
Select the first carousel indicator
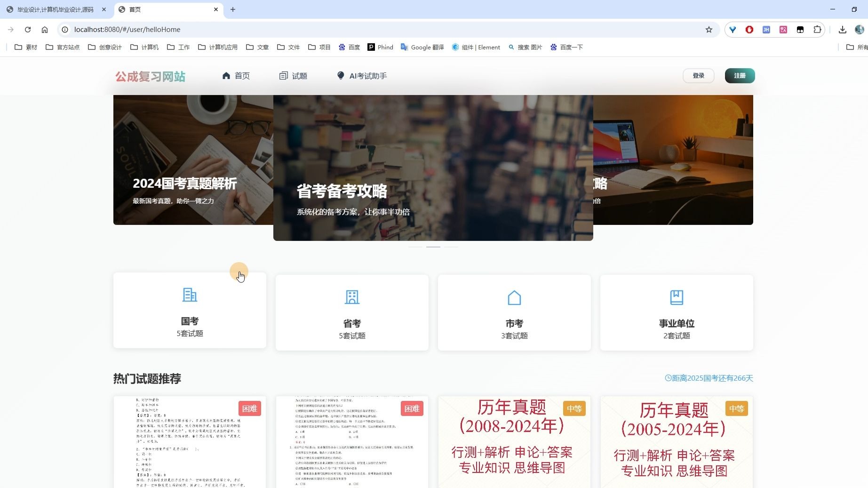pos(415,247)
